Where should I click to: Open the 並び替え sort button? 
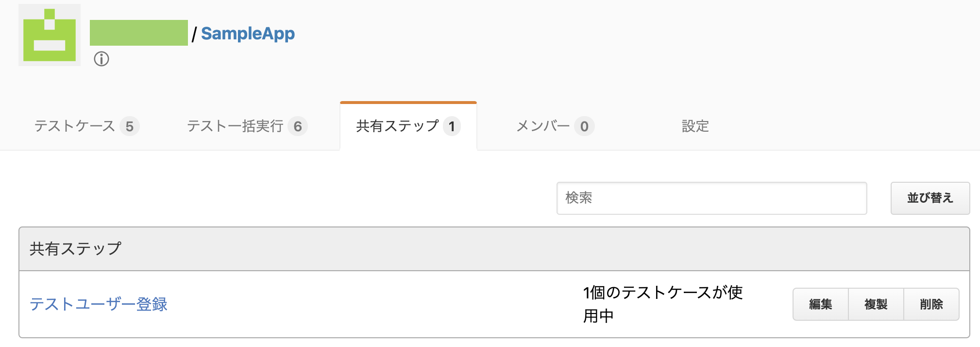930,198
